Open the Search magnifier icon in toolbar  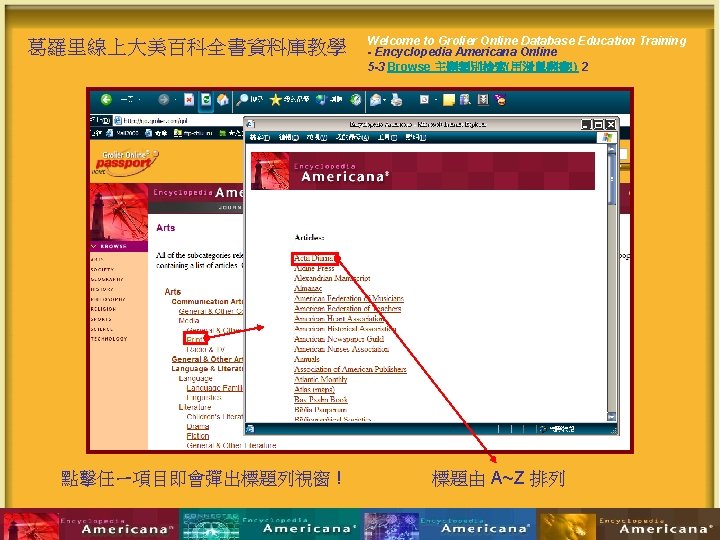pyautogui.click(x=242, y=100)
